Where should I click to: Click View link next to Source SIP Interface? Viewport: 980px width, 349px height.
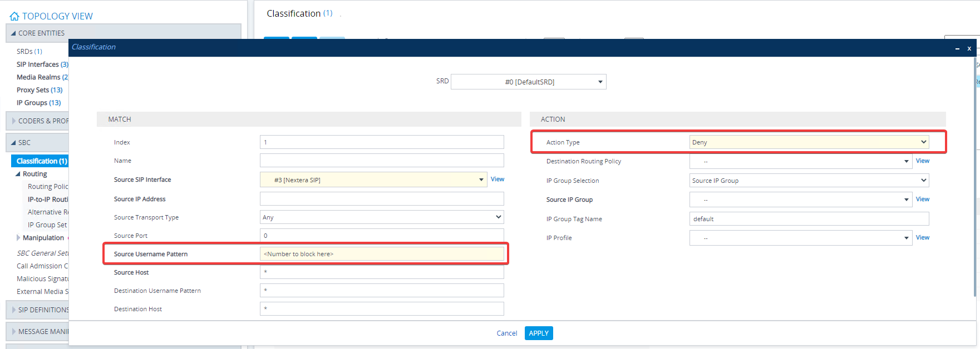[x=497, y=180]
